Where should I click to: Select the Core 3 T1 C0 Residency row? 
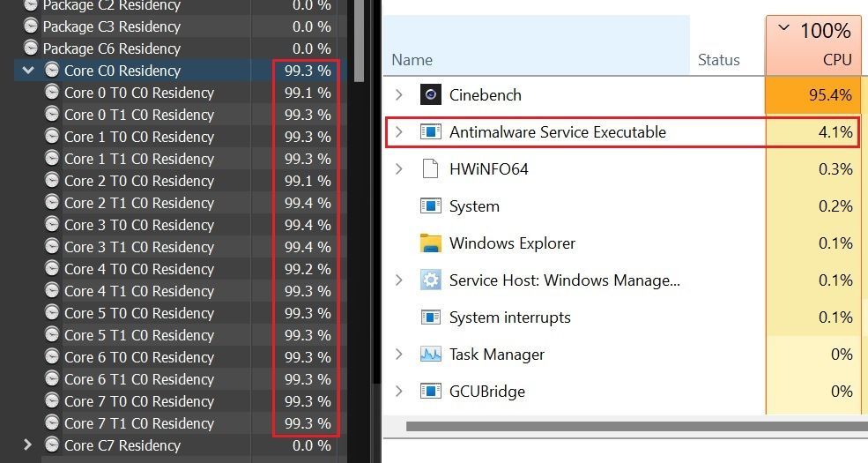pyautogui.click(x=138, y=247)
